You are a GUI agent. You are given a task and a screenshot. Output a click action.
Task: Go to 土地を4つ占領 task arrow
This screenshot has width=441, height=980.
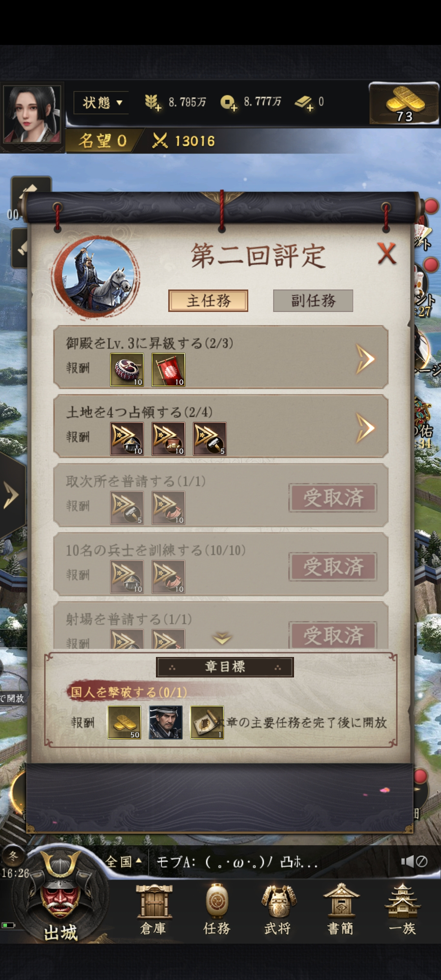[365, 428]
